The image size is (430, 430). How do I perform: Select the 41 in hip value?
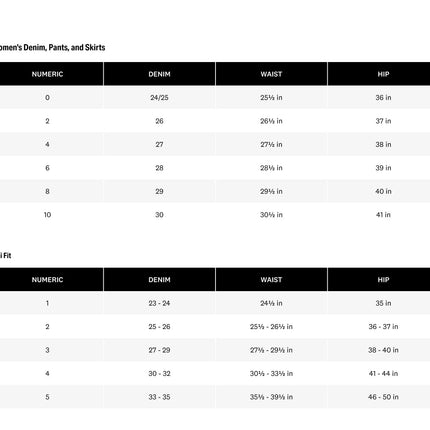point(383,215)
